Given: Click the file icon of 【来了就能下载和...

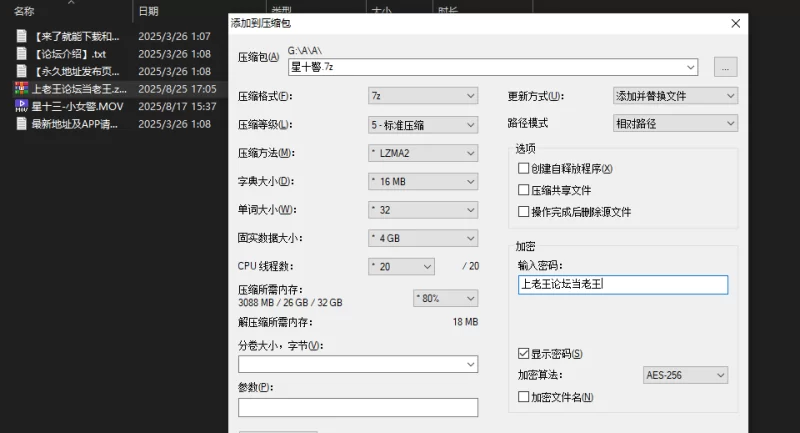Looking at the screenshot, I should [21, 36].
